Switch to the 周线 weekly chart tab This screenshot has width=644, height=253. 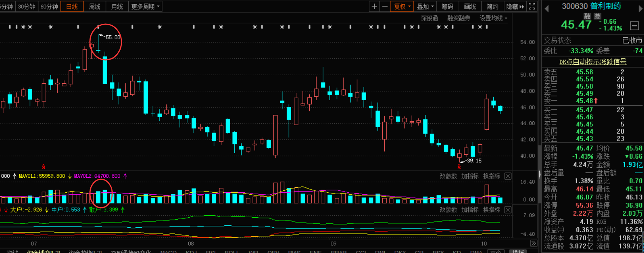point(95,7)
